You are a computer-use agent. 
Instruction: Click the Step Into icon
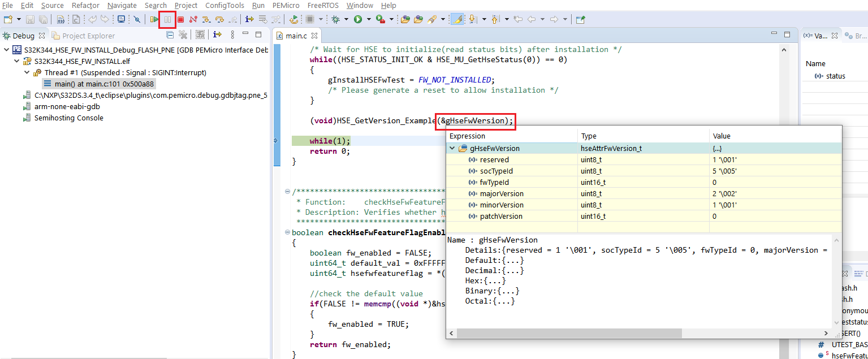tap(206, 20)
